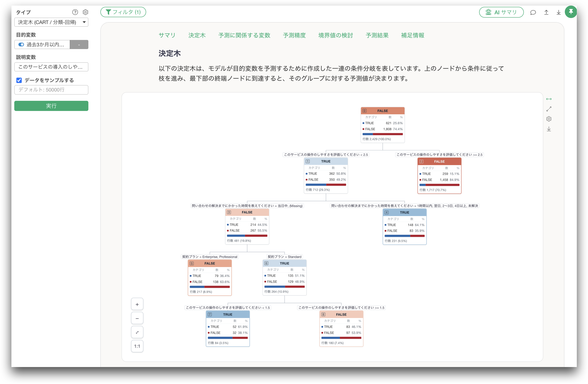Click the green pin button
Viewport: 588px width, 384px height.
pos(571,12)
